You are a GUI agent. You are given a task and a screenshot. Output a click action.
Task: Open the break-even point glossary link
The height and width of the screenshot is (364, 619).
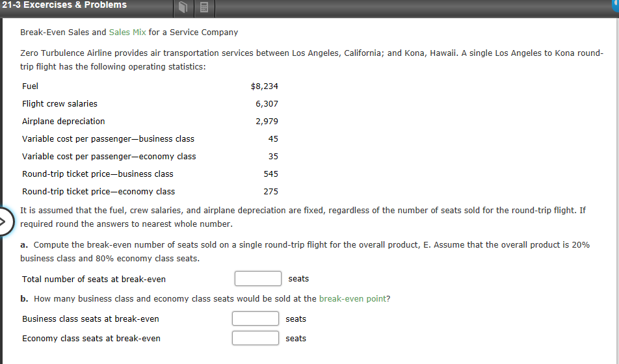pyautogui.click(x=352, y=299)
